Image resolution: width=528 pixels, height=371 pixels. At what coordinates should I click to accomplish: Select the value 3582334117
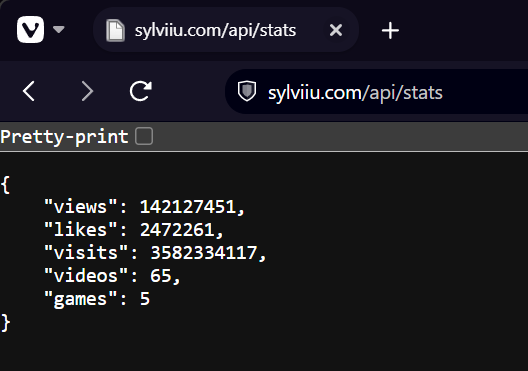[x=203, y=252]
